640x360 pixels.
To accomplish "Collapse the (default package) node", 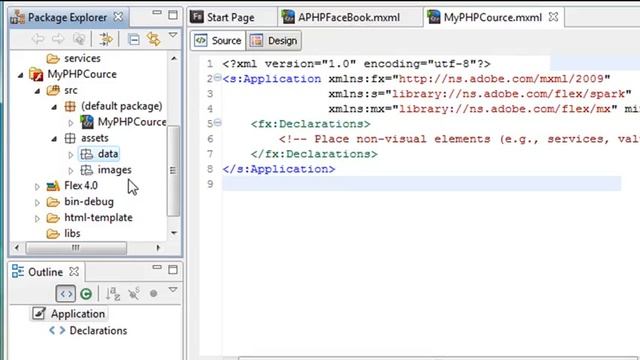I will click(x=54, y=107).
